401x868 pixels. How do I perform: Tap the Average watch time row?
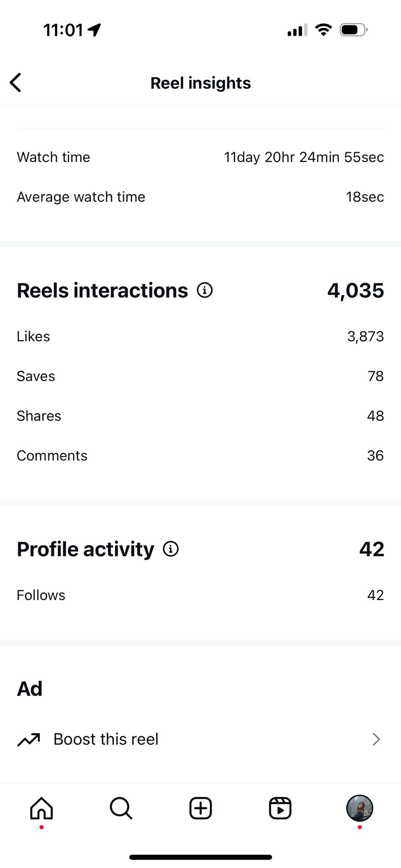click(x=200, y=197)
